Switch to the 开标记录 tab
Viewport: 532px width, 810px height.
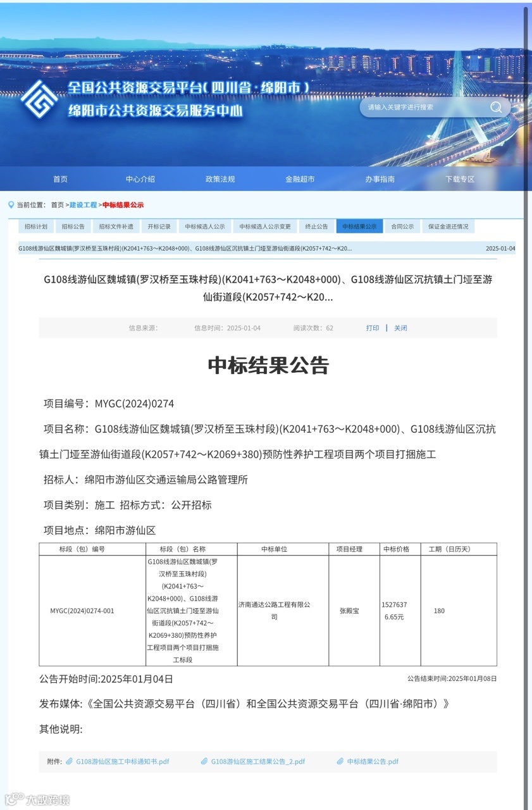[159, 227]
